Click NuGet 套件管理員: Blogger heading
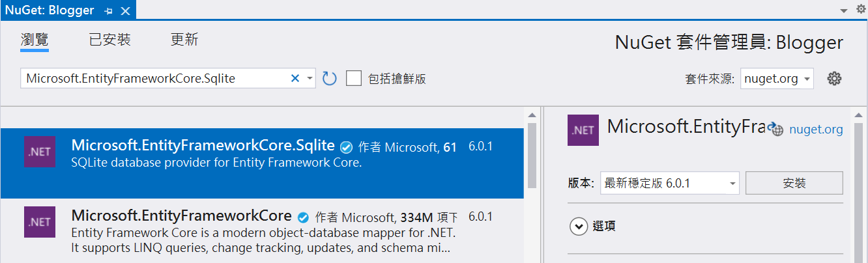This screenshot has height=263, width=868. (729, 43)
